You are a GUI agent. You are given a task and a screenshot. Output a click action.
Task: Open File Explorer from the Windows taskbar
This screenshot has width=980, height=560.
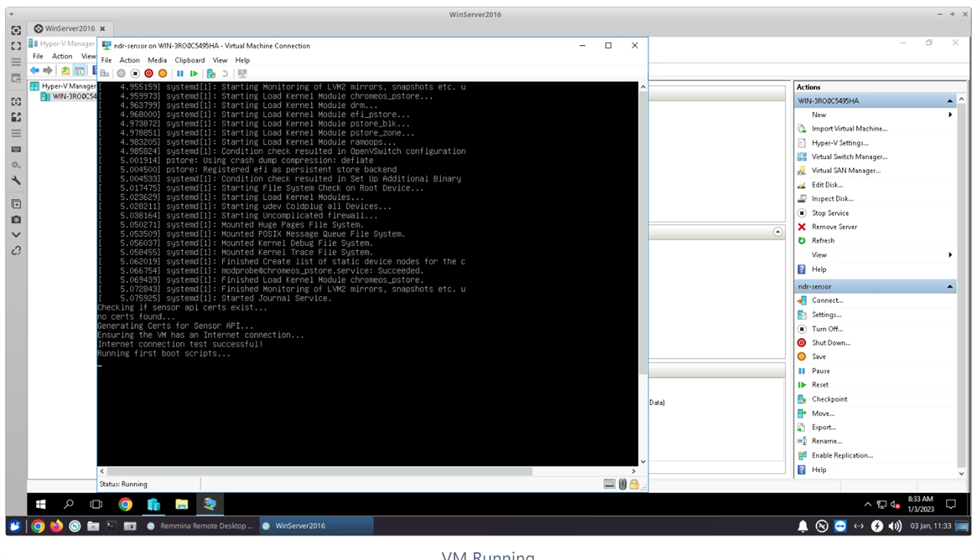pyautogui.click(x=181, y=504)
